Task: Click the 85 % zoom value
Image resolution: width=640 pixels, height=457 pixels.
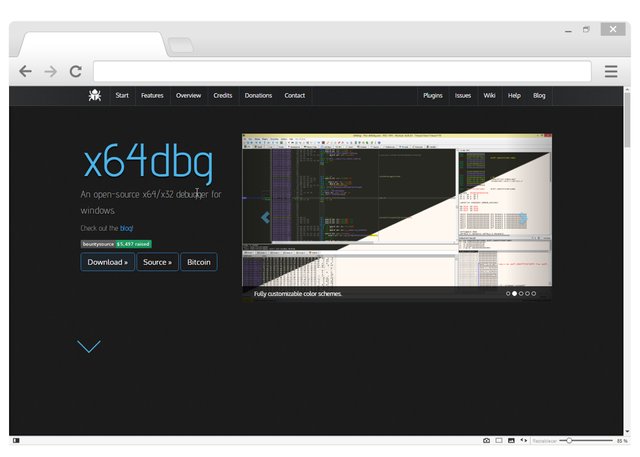Action: 622,441
